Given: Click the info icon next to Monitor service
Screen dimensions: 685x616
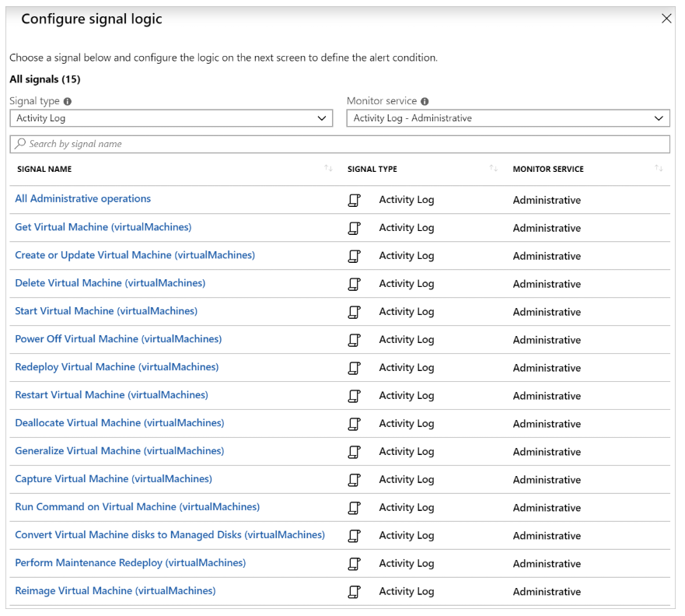Looking at the screenshot, I should pyautogui.click(x=425, y=102).
